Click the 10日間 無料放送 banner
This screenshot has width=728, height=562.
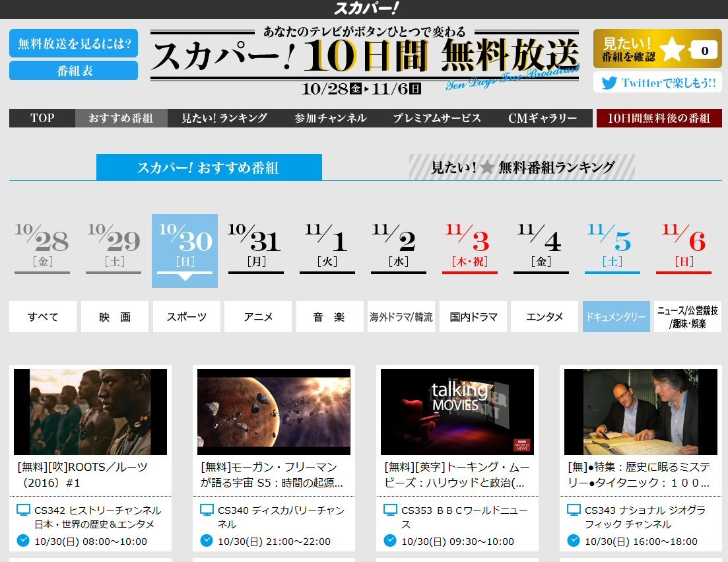click(365, 60)
